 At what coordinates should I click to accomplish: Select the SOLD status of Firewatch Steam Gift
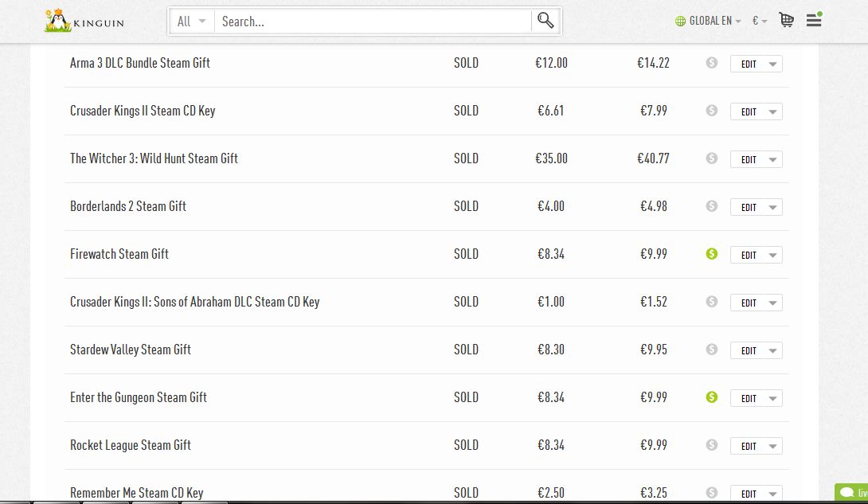tap(466, 254)
